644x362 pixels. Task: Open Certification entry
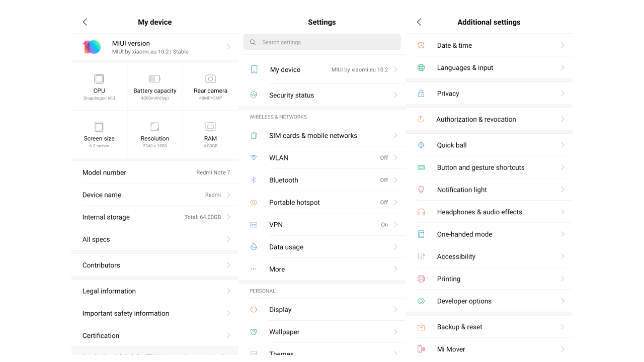point(155,335)
